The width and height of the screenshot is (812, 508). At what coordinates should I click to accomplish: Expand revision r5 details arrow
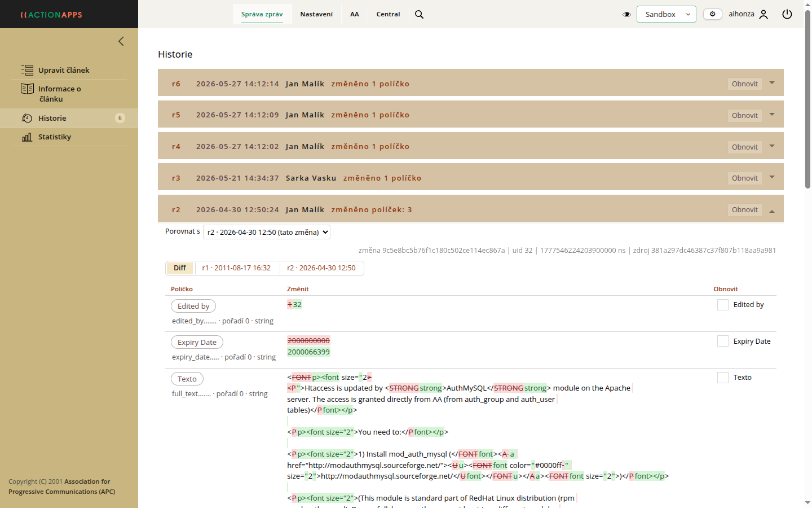click(772, 115)
